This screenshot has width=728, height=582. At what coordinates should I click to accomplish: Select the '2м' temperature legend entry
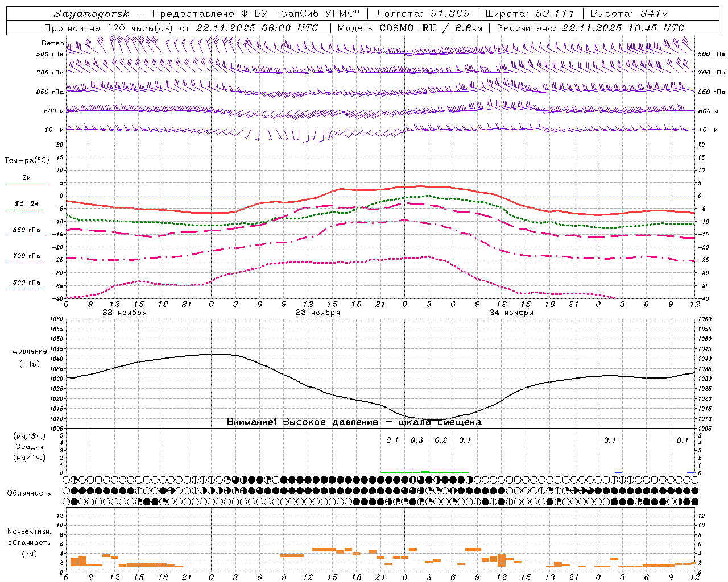tap(27, 177)
